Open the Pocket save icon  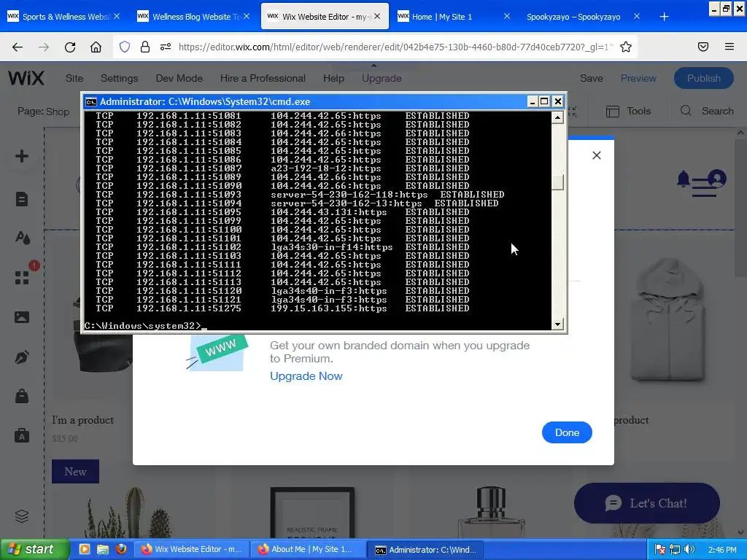pyautogui.click(x=703, y=47)
